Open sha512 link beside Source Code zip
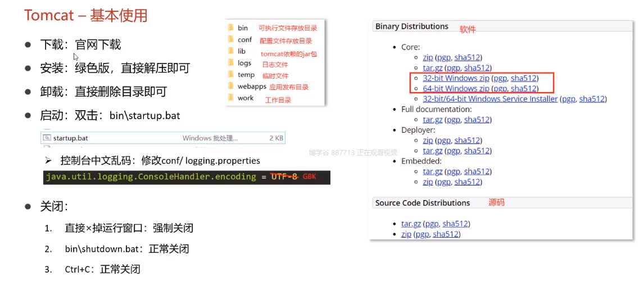This screenshot has height=281, width=644. pos(445,234)
